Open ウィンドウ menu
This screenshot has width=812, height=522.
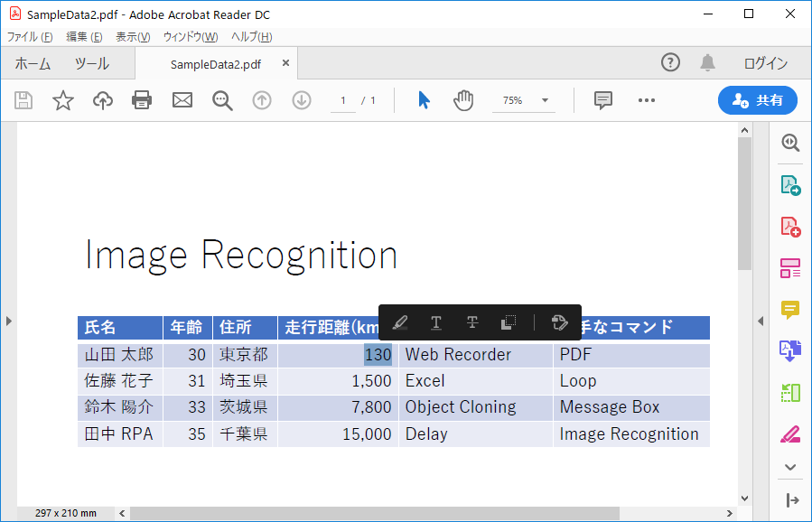coord(190,37)
